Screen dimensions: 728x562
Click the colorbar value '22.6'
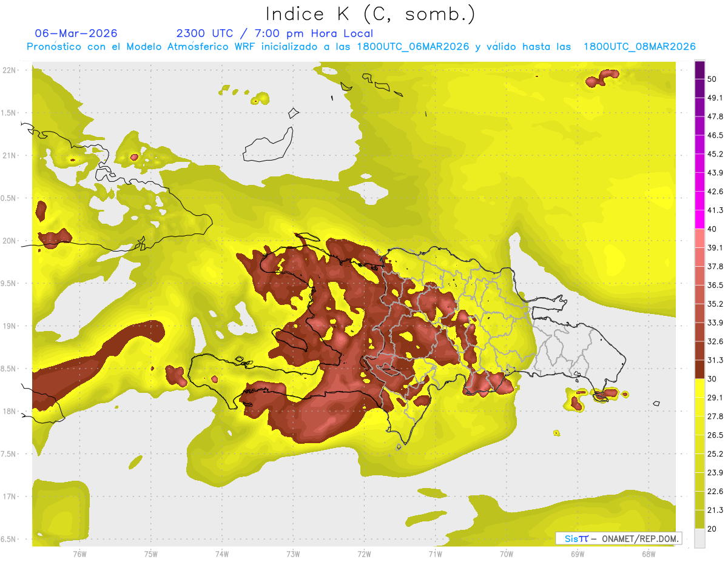pos(715,491)
